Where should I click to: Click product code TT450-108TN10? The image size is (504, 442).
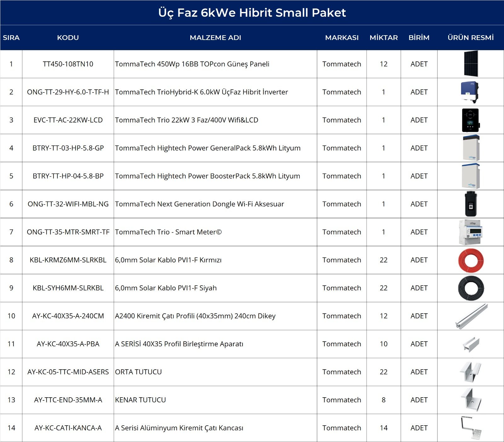pos(68,64)
